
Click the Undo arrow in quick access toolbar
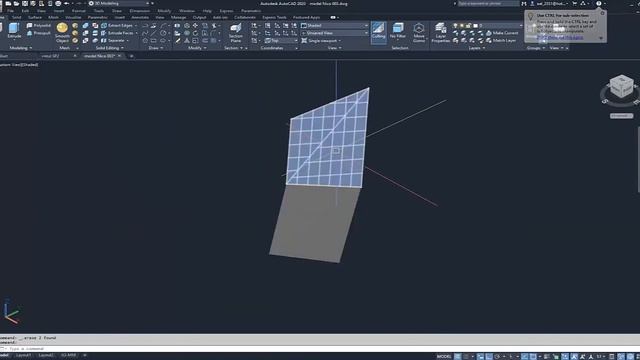[67, 3]
